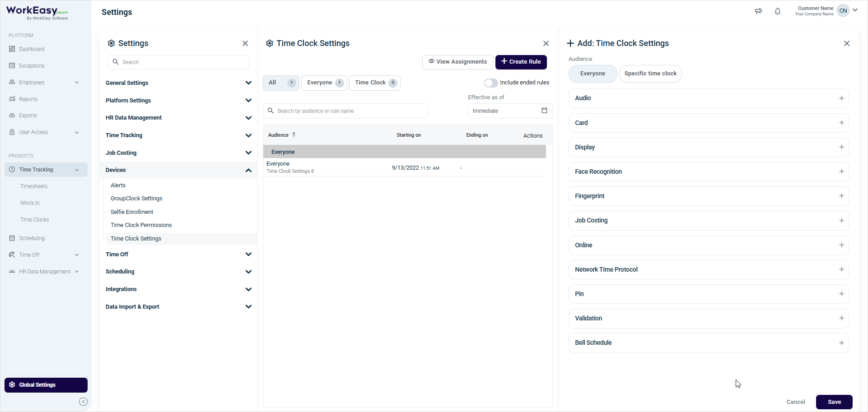Expand Face Recognition with plus icon

point(841,171)
